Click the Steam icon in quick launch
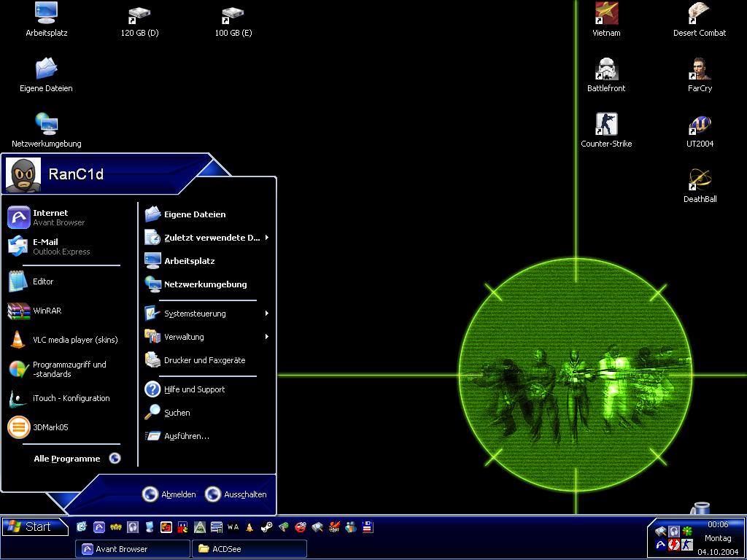The width and height of the screenshot is (747, 560). tap(267, 527)
